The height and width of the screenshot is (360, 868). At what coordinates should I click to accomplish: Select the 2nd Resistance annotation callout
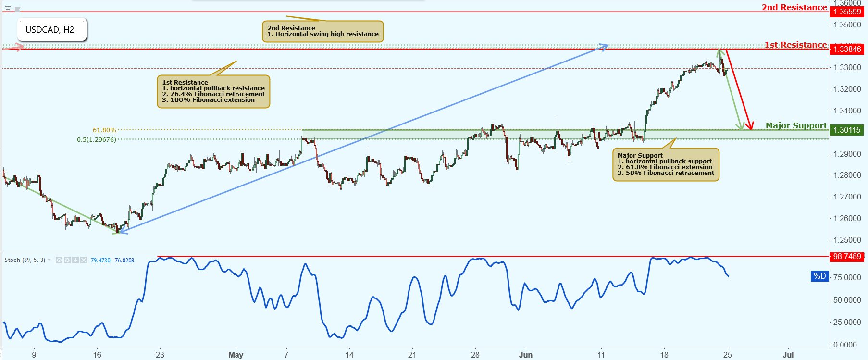tap(322, 31)
